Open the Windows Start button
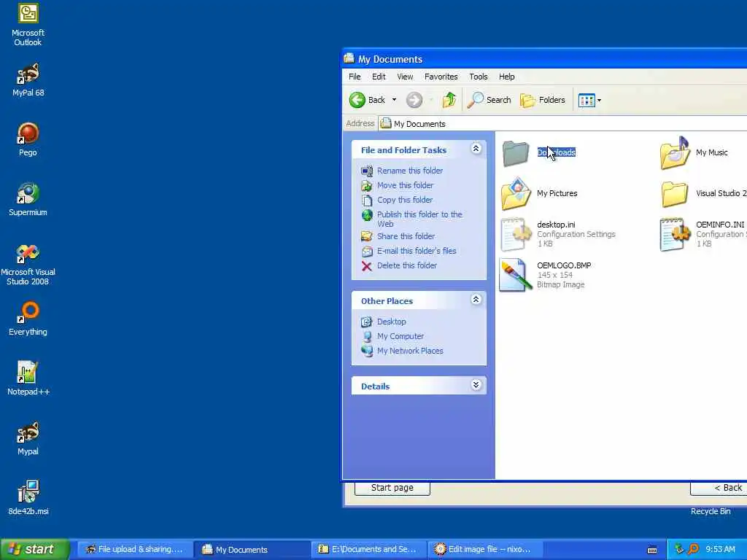Image resolution: width=747 pixels, height=560 pixels. point(35,550)
